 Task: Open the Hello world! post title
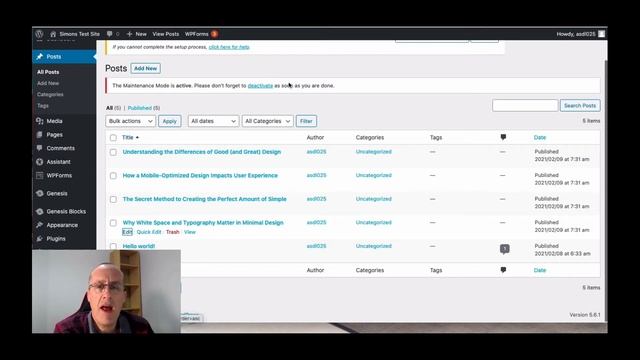(139, 246)
